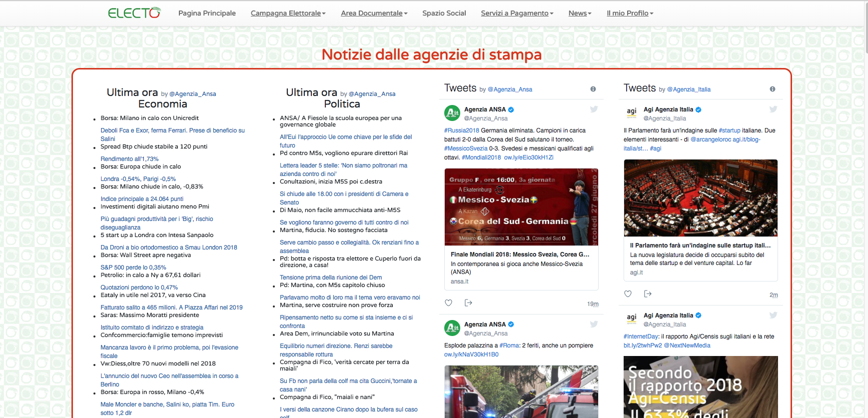Open the @Agenzia_Ansa link in the Politica heading
Viewport: 868px width, 418px height.
pos(372,94)
